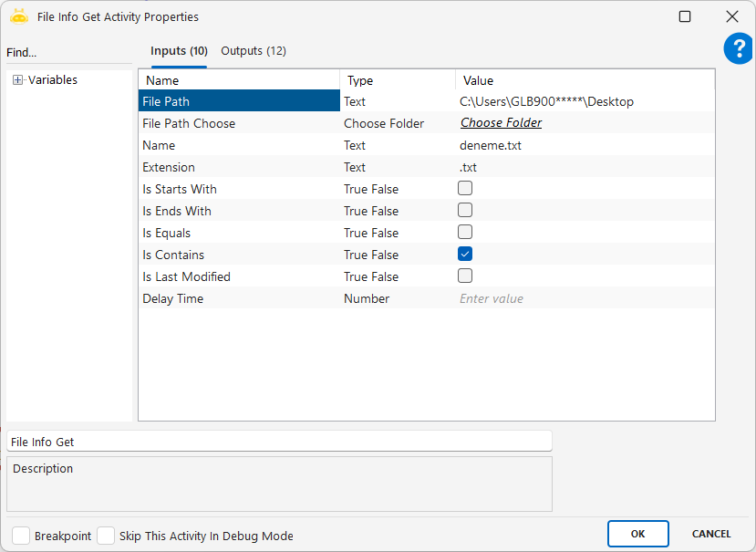Image resolution: width=756 pixels, height=552 pixels.
Task: Check Skip This Activity In Debug Mode
Action: [106, 536]
